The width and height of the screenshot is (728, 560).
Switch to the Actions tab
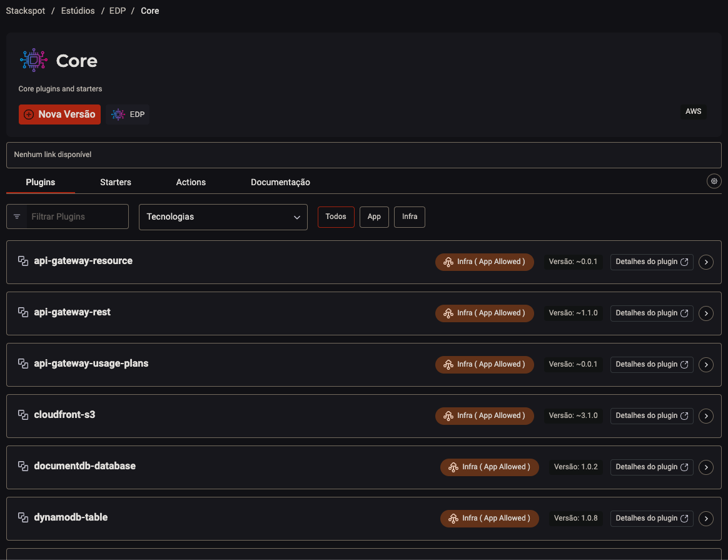tap(191, 182)
